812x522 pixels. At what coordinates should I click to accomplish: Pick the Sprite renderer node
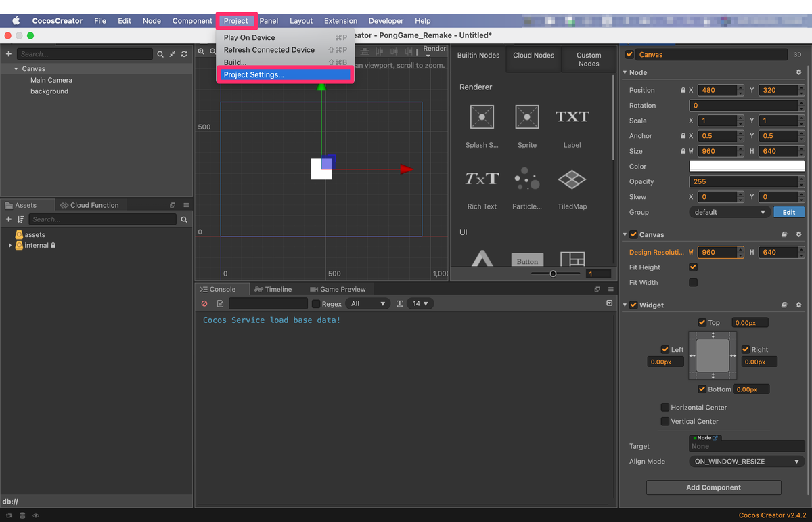pyautogui.click(x=527, y=116)
